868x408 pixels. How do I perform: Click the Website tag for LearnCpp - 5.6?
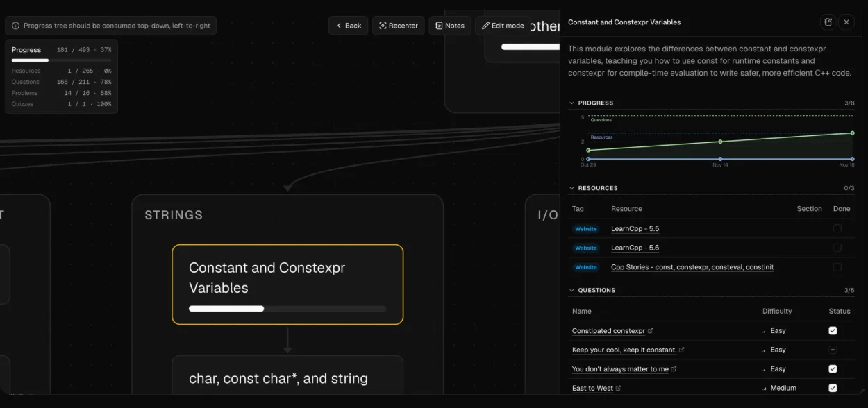[x=585, y=248]
